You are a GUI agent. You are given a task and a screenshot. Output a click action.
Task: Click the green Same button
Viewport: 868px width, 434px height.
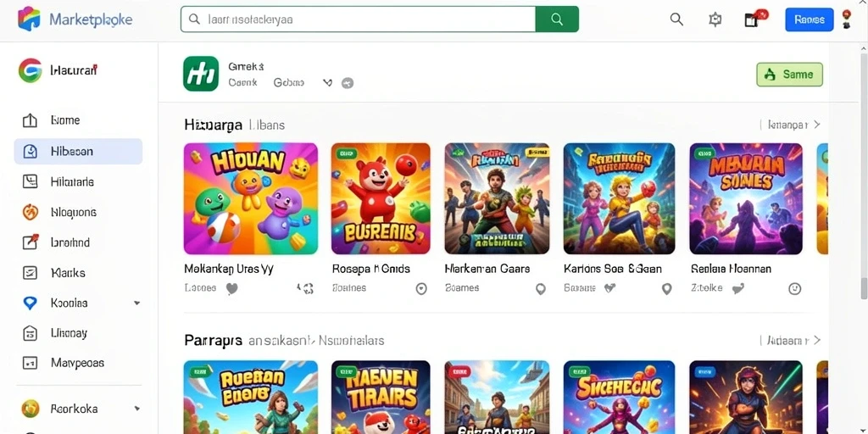click(789, 75)
